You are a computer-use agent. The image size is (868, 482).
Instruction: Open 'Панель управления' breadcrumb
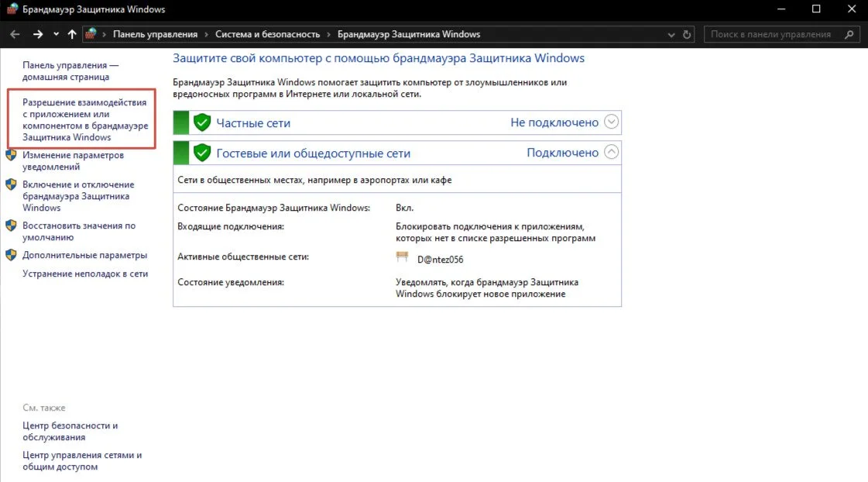[155, 34]
